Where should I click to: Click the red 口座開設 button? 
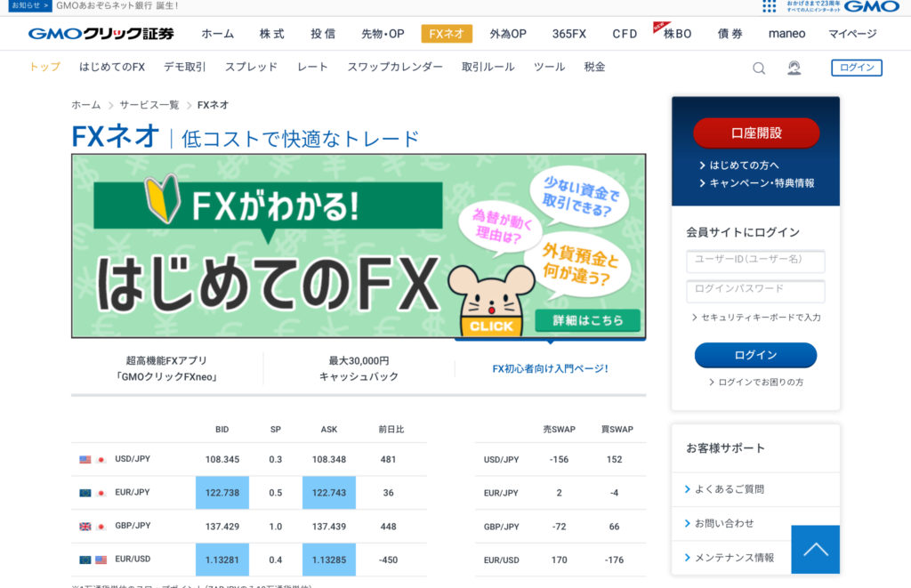tap(756, 133)
